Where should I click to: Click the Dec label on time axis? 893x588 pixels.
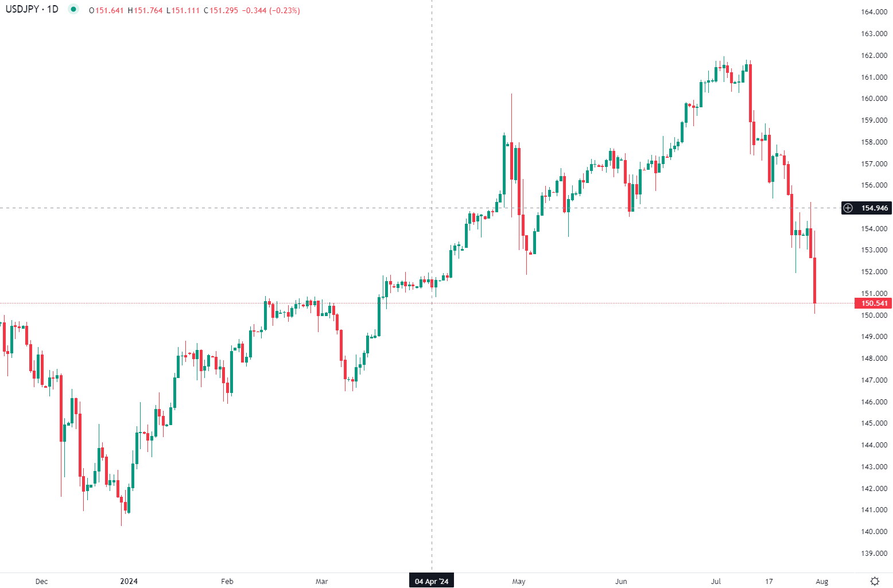pos(41,581)
